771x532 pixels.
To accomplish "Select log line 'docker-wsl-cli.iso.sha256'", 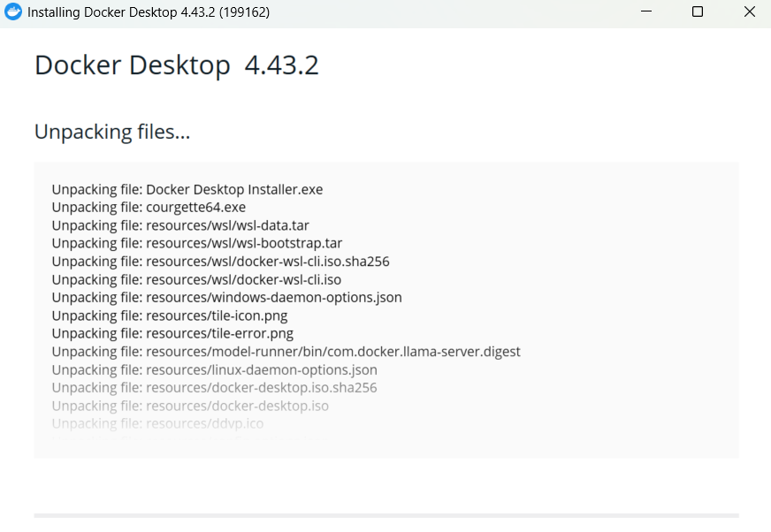I will pyautogui.click(x=220, y=261).
